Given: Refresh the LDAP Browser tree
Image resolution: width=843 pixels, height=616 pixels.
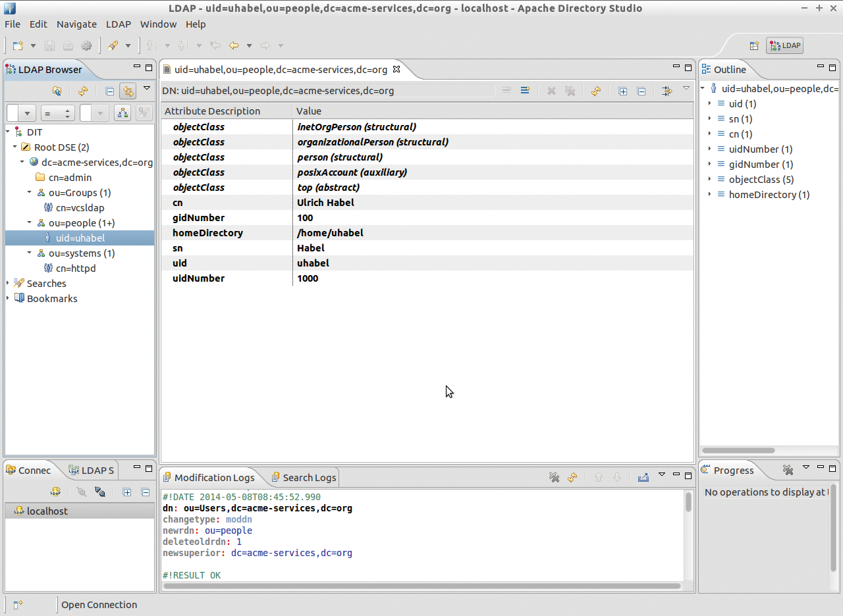Looking at the screenshot, I should click(x=83, y=91).
